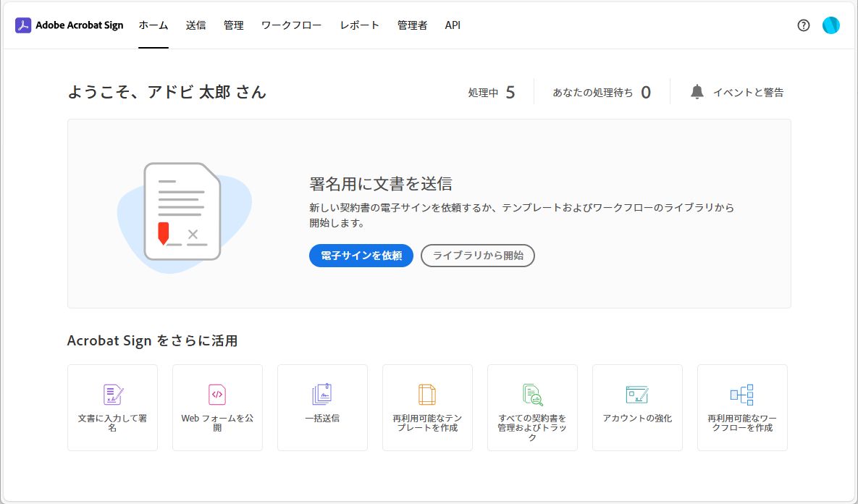
Task: Open the レポート tab
Action: click(x=360, y=25)
